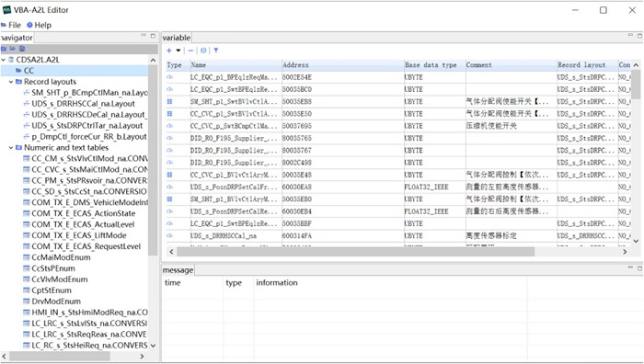Viewport: 644px width, 364px height.
Task: Click the variable table scroll-right arrow
Action: pos(625,252)
